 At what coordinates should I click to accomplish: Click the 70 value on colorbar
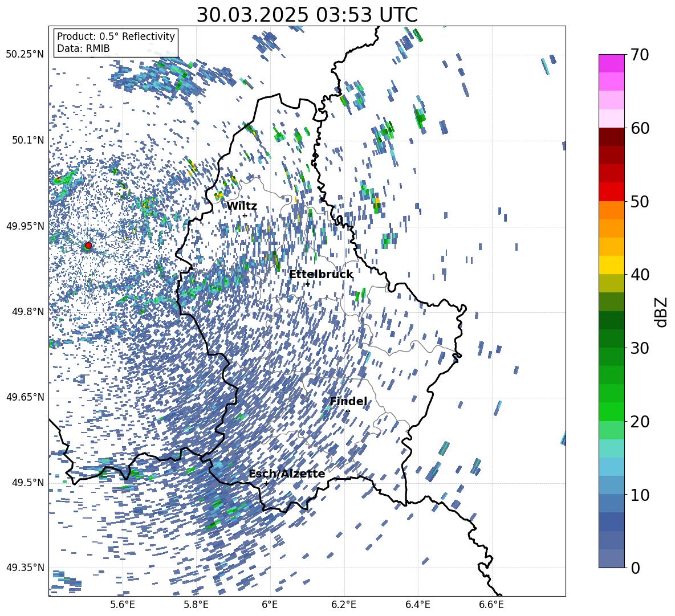[x=640, y=55]
